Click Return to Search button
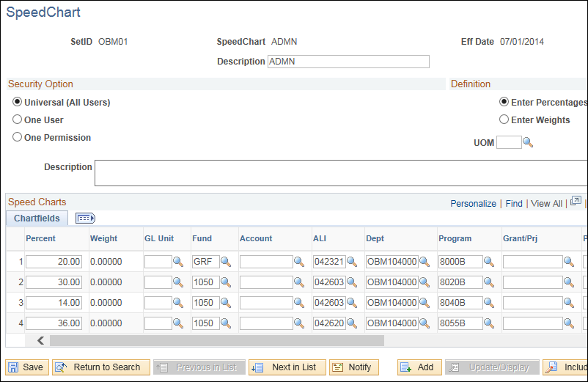Image resolution: width=588 pixels, height=382 pixels. [101, 367]
